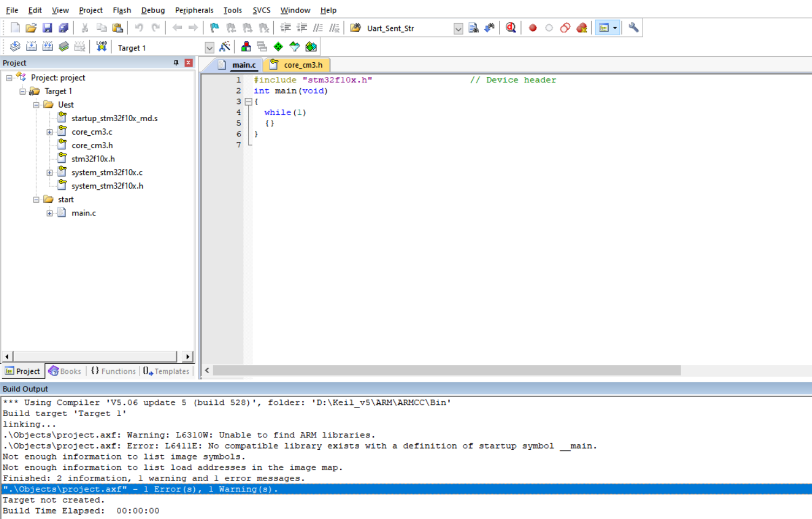This screenshot has height=519, width=812.
Task: Click the "Target not created." output line
Action: 54,500
